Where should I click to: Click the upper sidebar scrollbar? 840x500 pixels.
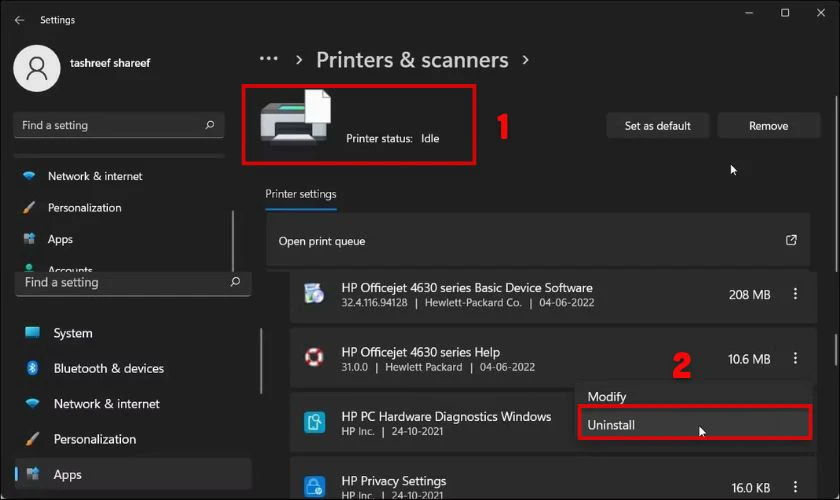(x=232, y=241)
